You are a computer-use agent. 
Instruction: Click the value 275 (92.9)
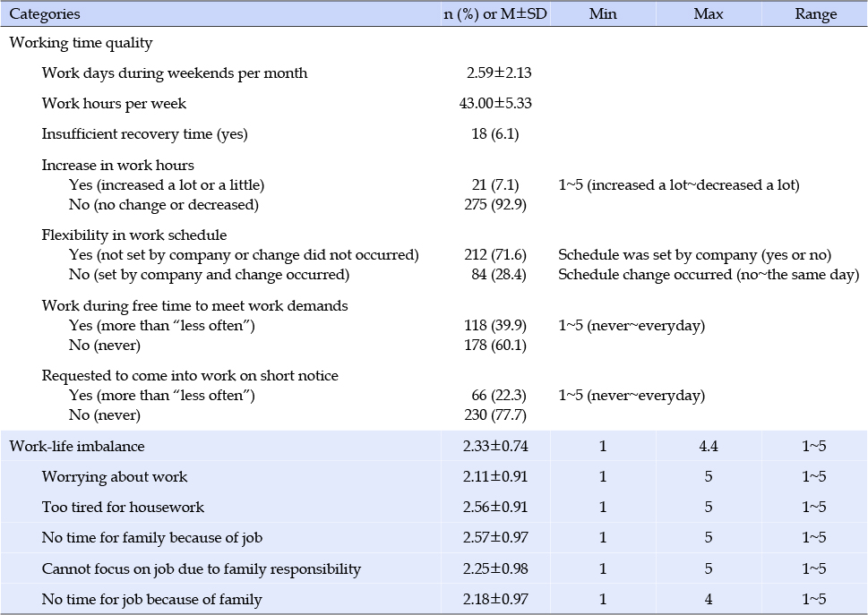point(494,205)
